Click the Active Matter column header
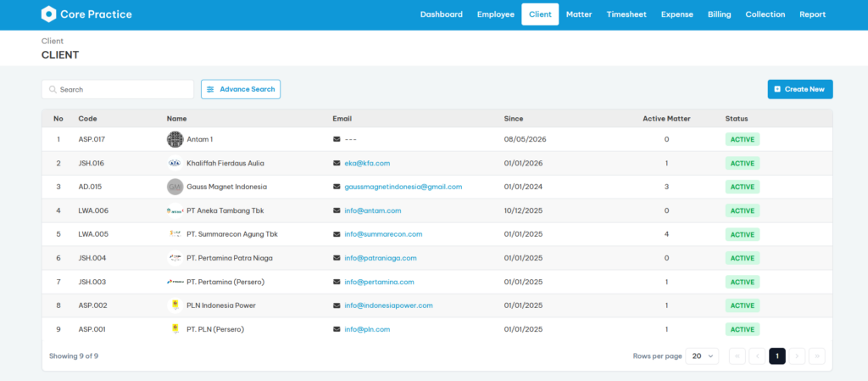 [666, 119]
